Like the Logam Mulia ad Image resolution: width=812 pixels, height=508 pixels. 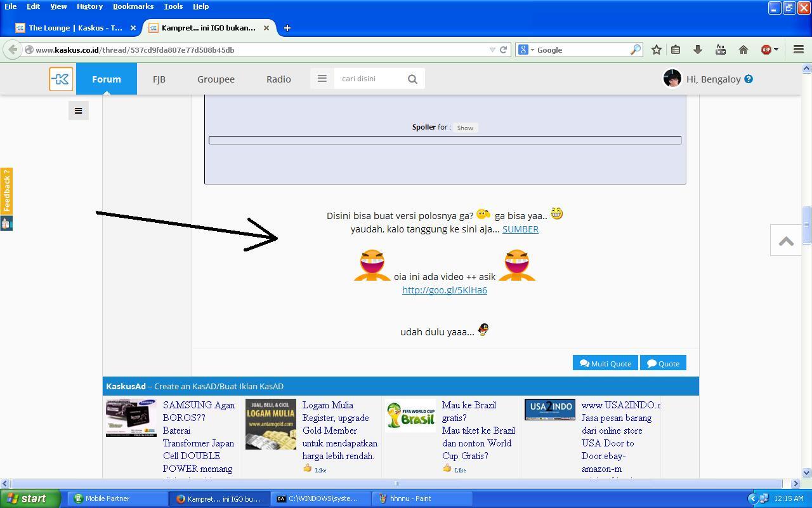click(315, 469)
